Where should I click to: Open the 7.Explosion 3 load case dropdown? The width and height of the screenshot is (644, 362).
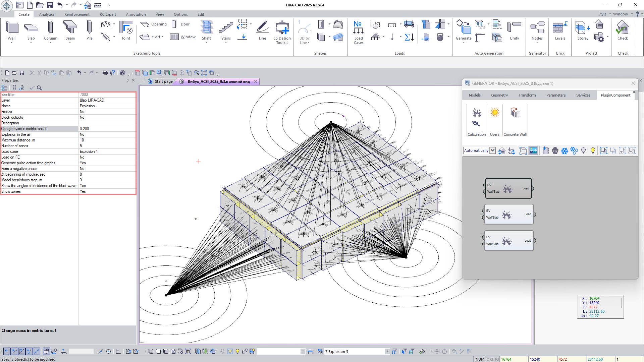(x=387, y=352)
